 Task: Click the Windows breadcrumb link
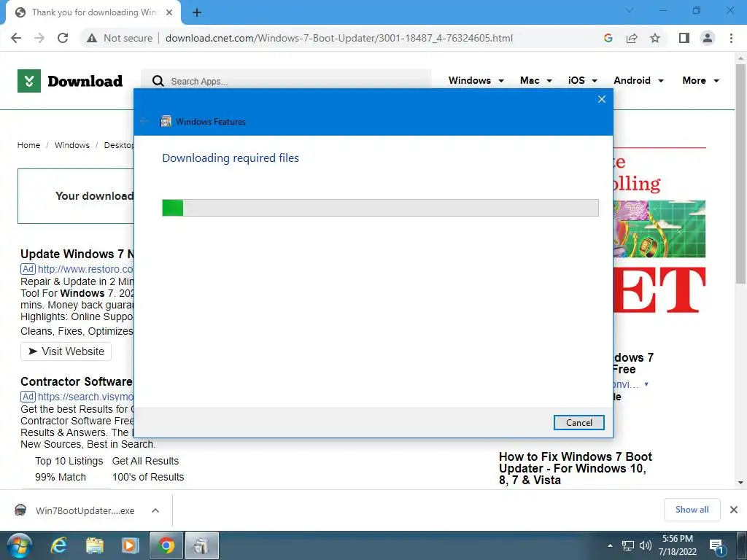(72, 145)
